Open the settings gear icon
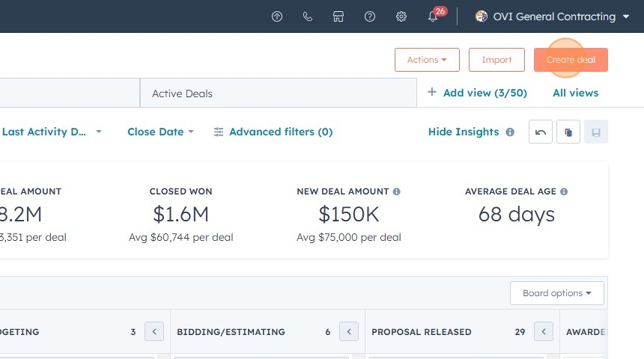 pos(401,16)
